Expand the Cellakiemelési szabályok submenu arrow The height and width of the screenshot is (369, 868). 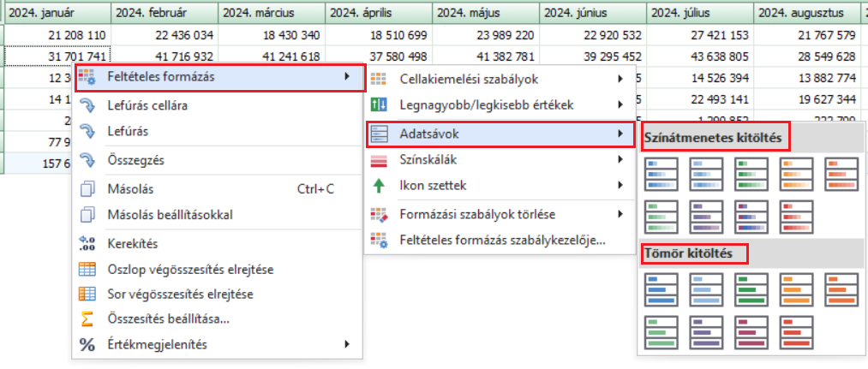pos(620,80)
